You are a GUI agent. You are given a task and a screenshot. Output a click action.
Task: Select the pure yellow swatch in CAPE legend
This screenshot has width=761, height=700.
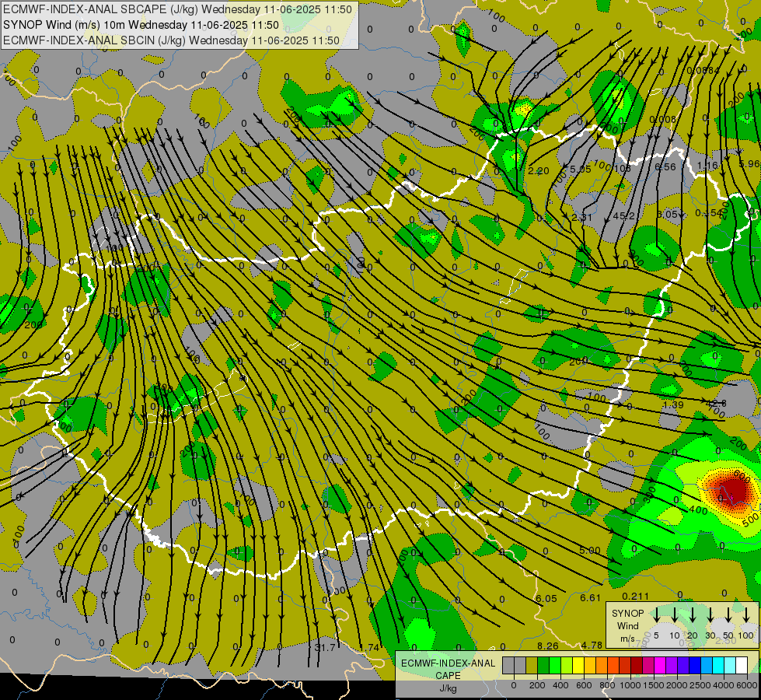[x=578, y=665]
